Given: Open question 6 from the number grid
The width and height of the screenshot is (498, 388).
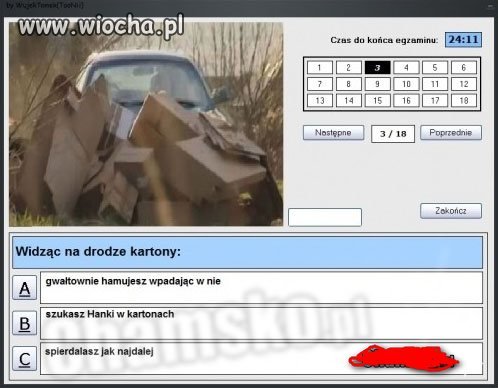Looking at the screenshot, I should [464, 68].
